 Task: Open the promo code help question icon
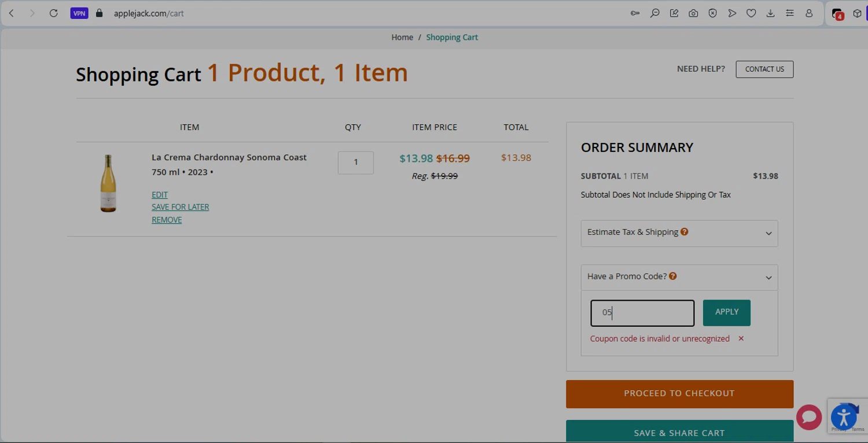(673, 276)
